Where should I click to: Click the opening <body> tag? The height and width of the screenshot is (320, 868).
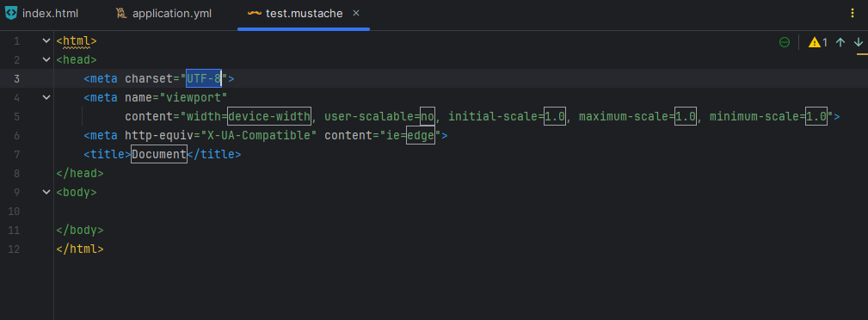coord(77,192)
